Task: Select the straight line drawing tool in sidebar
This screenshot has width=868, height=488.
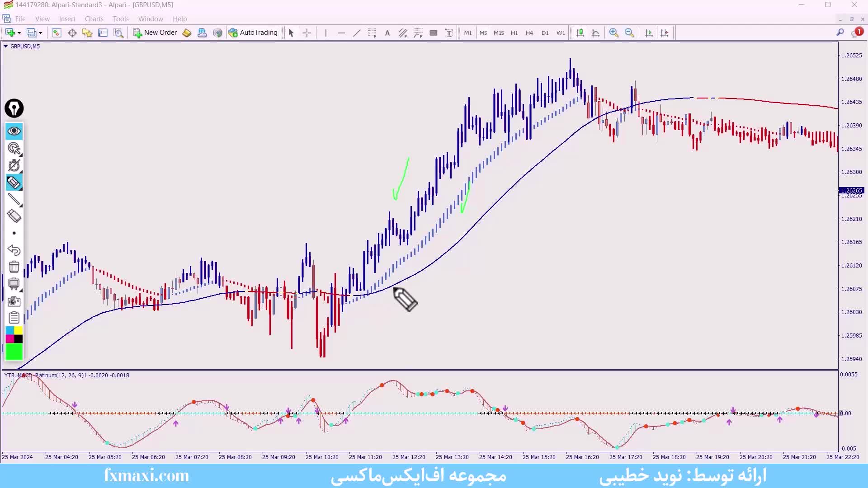Action: pos(14,199)
